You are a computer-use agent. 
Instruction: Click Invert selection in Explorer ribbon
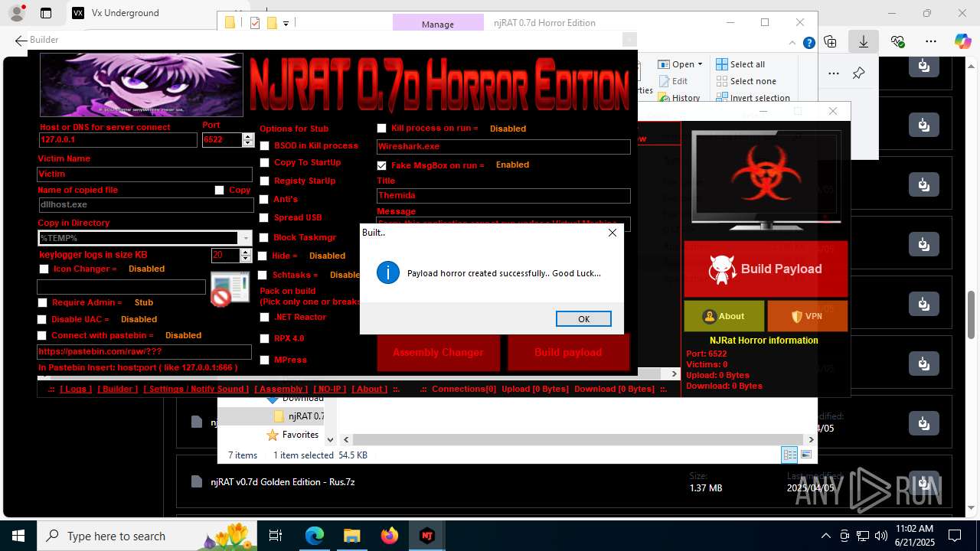tap(753, 98)
